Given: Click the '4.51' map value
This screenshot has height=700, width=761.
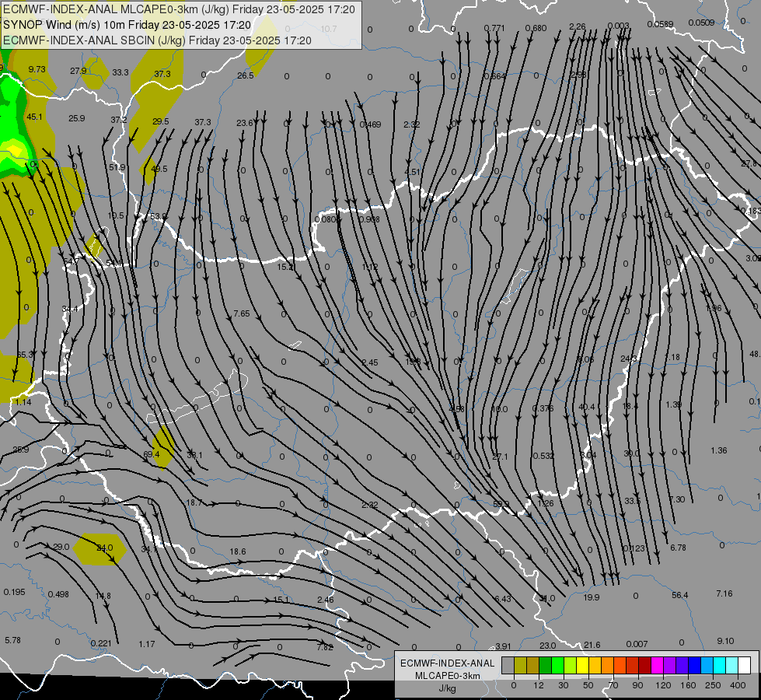Looking at the screenshot, I should (x=412, y=171).
